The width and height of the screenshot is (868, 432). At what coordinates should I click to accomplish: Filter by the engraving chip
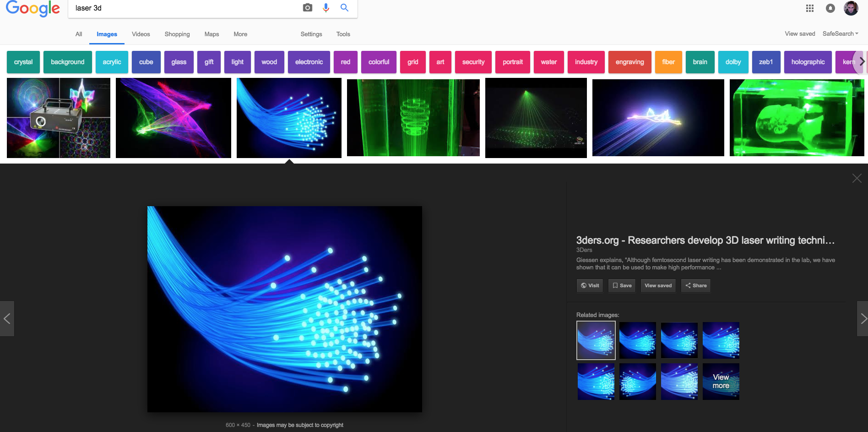(x=630, y=62)
